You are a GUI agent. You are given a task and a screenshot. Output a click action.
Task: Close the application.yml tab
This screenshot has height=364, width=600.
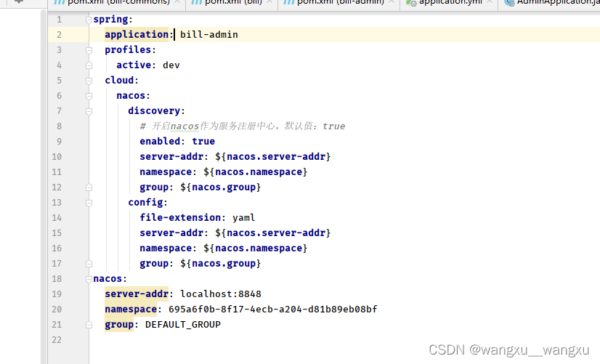[490, 2]
